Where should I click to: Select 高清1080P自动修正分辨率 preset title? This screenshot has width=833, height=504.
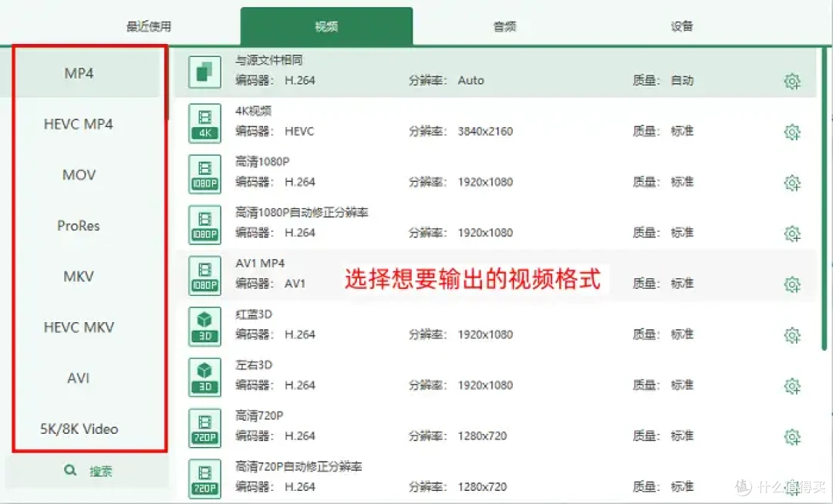(x=302, y=212)
